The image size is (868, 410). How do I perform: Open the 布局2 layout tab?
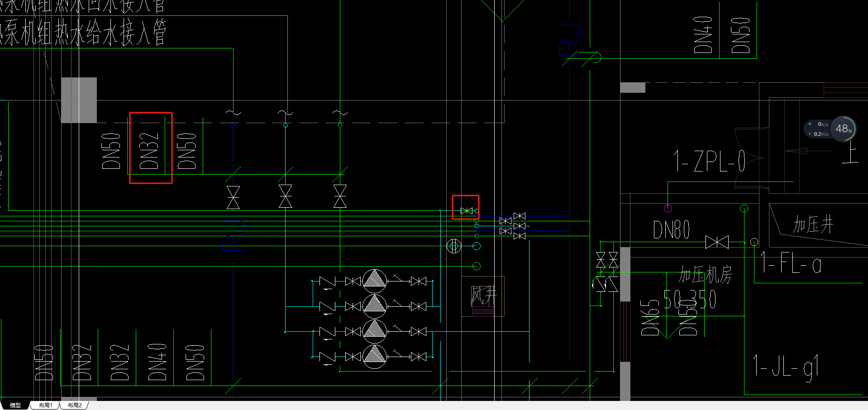click(x=75, y=405)
